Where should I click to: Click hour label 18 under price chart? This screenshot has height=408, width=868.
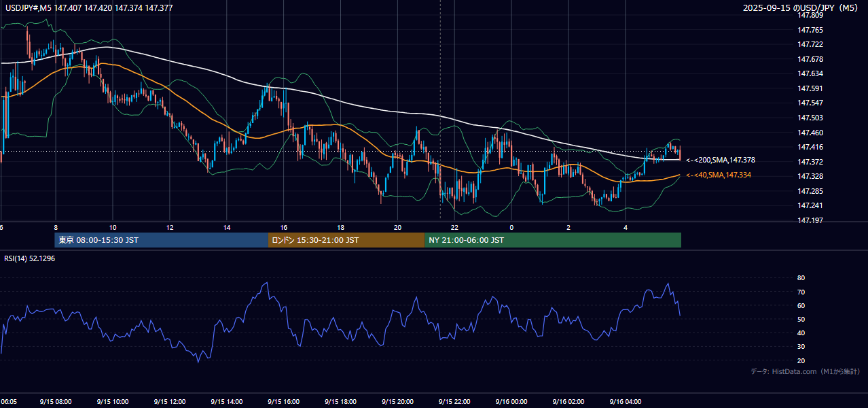341,227
